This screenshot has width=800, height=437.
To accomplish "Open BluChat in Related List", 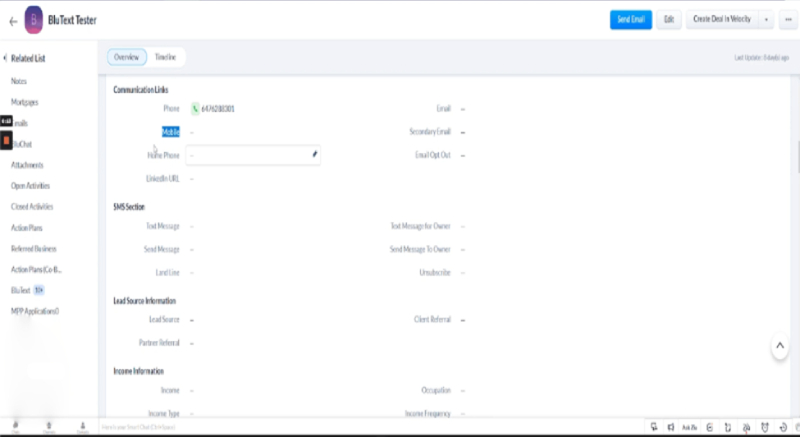I will coord(22,144).
